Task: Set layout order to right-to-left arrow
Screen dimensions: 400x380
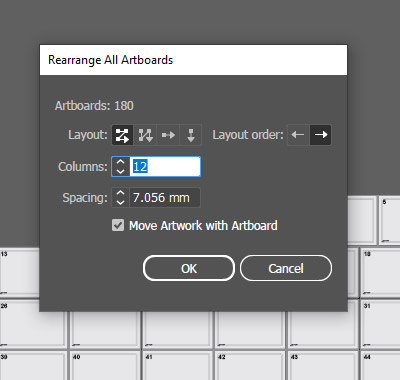Action: [298, 135]
